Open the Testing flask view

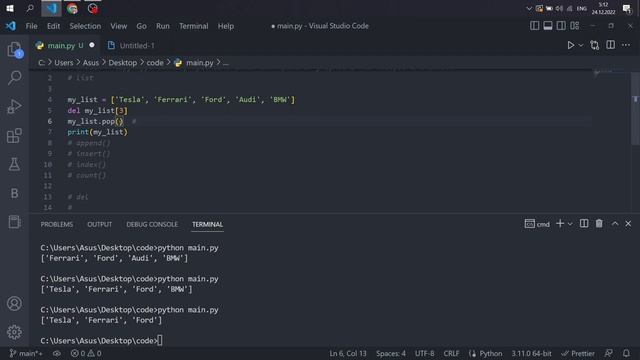pos(14,164)
